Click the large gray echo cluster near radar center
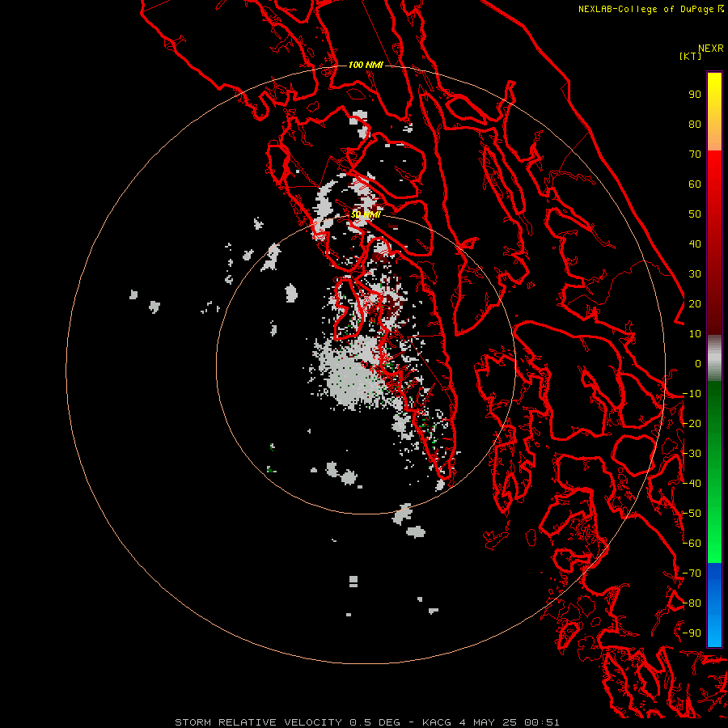The width and height of the screenshot is (728, 728). (x=355, y=371)
